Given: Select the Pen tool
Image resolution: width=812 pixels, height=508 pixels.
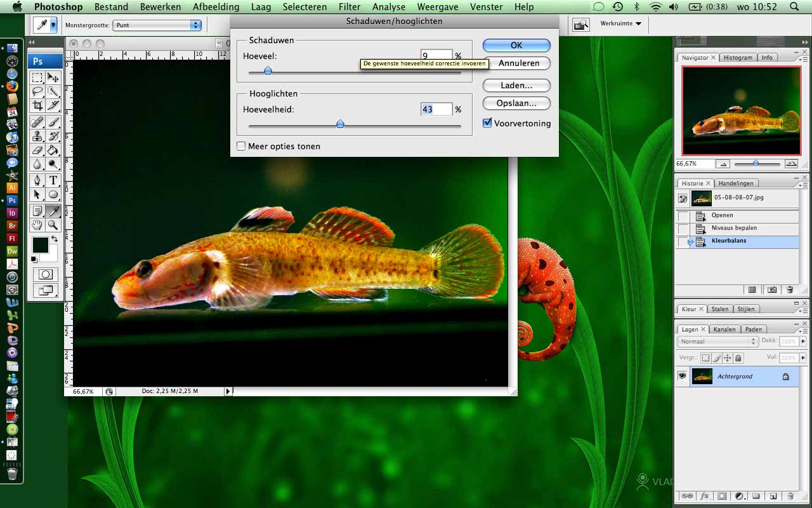Looking at the screenshot, I should click(37, 181).
